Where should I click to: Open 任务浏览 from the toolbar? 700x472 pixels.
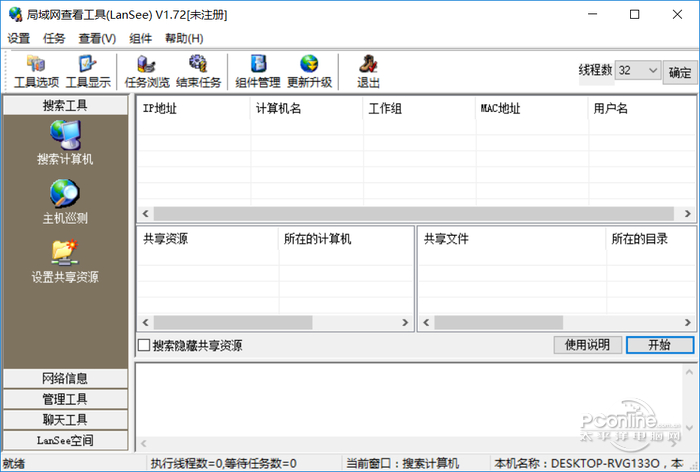(147, 71)
